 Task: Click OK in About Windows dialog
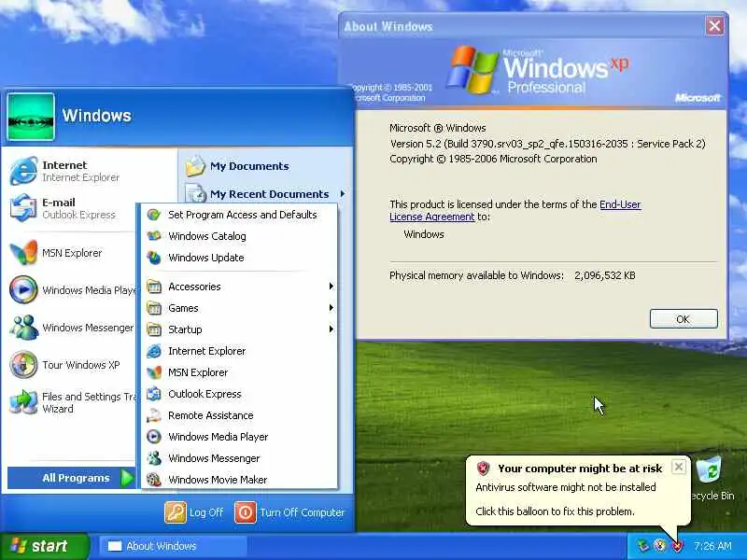(684, 319)
